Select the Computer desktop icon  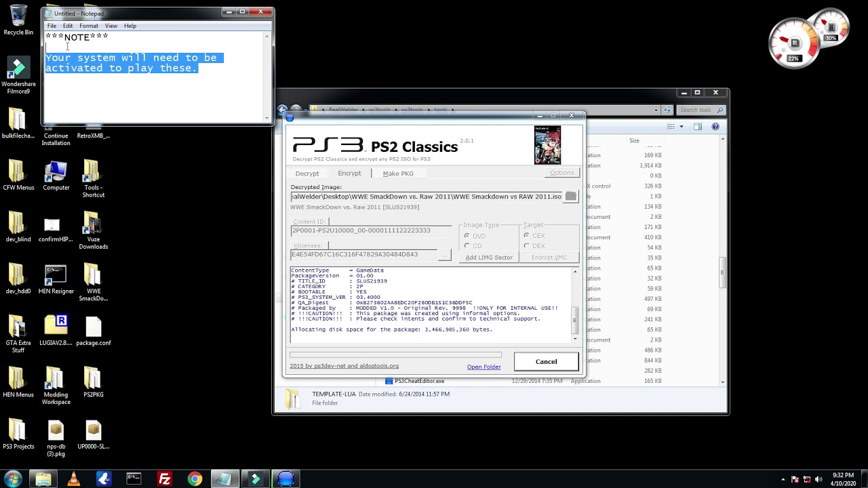56,176
